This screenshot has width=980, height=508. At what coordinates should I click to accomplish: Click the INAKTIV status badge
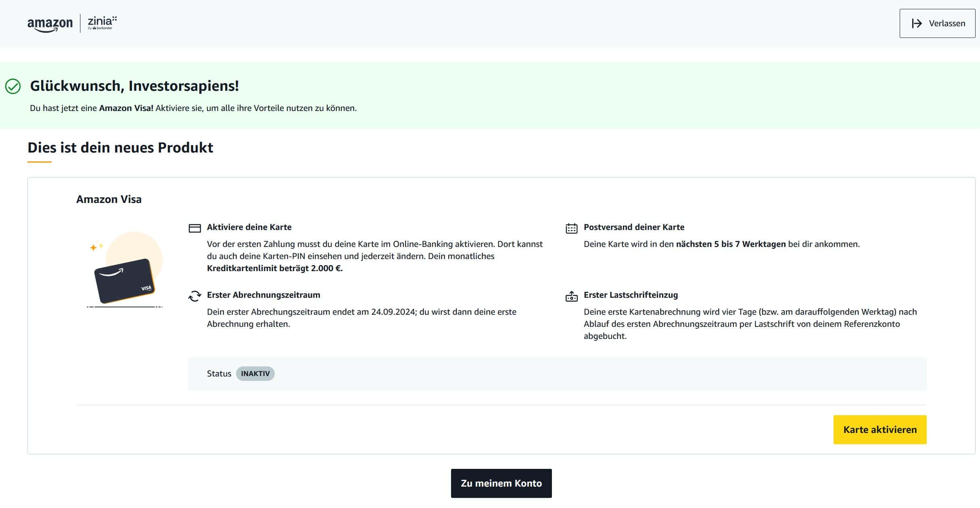click(255, 374)
